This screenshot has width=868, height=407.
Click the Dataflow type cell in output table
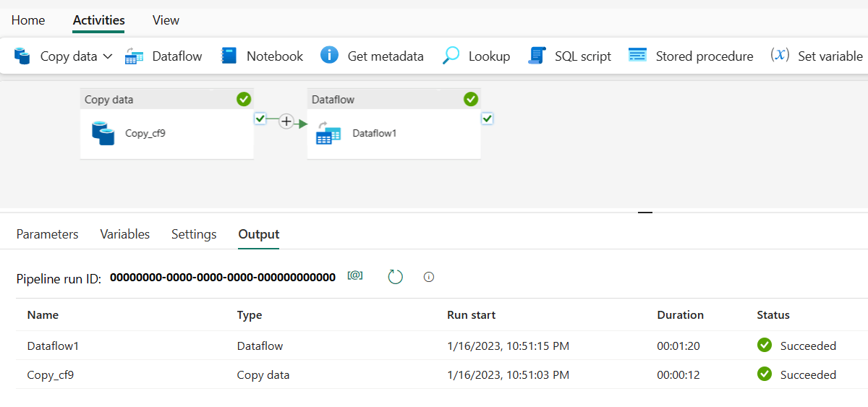pyautogui.click(x=260, y=346)
